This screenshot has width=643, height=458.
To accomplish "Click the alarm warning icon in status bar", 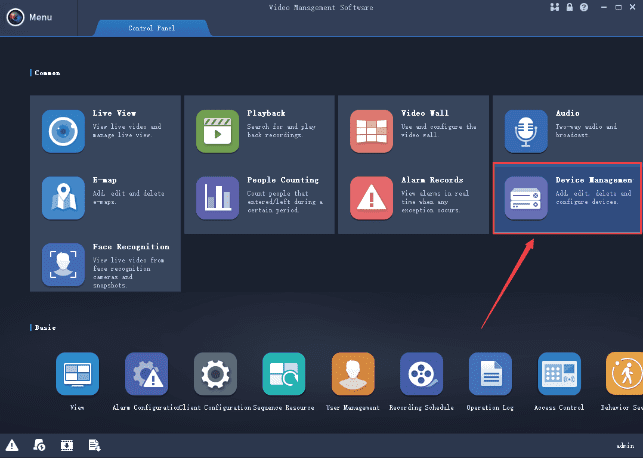I will (12, 444).
